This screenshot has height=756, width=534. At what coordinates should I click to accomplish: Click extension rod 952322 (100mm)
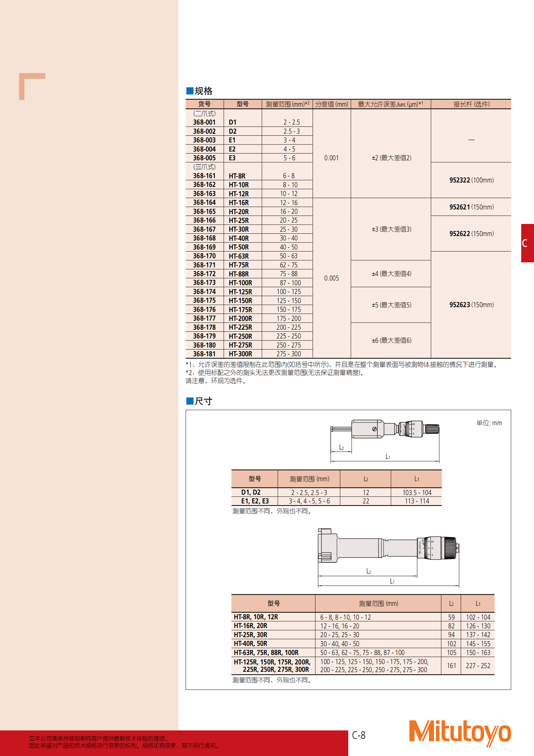[x=471, y=180]
